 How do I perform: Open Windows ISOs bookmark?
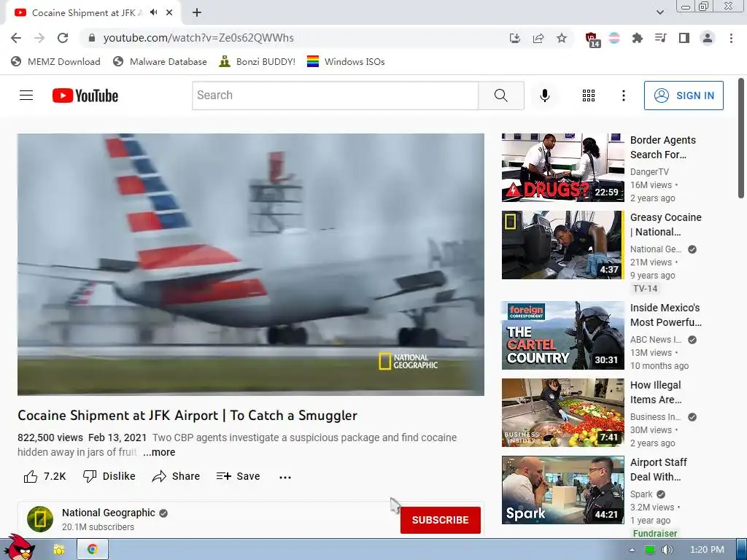pyautogui.click(x=346, y=62)
